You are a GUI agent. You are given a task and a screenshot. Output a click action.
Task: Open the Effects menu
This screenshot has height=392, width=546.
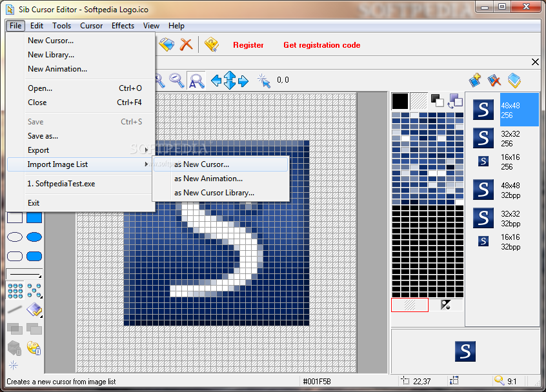pos(123,26)
